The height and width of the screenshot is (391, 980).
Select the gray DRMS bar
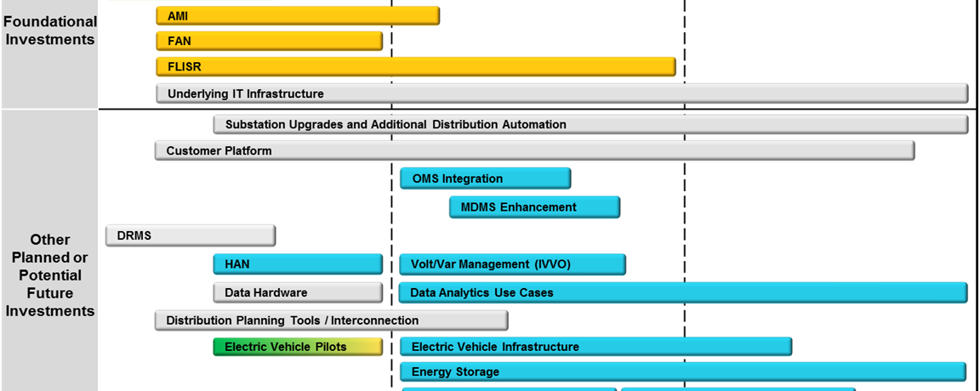(x=191, y=235)
